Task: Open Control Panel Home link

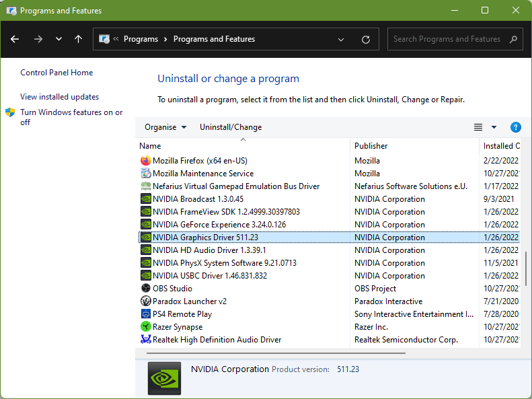Action: point(56,72)
